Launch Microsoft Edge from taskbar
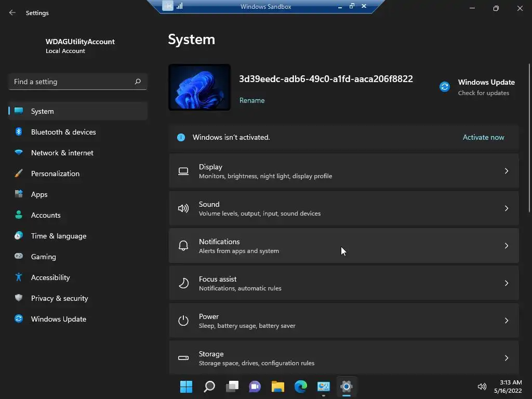 pyautogui.click(x=301, y=387)
